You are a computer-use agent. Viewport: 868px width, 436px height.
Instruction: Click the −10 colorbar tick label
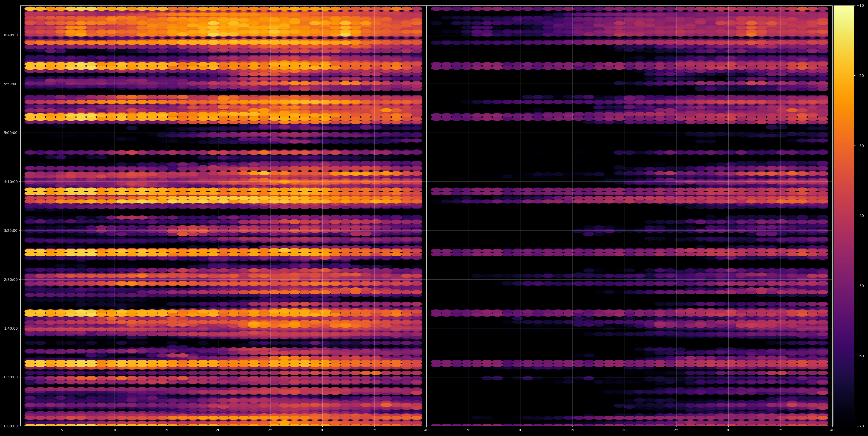[x=860, y=5]
